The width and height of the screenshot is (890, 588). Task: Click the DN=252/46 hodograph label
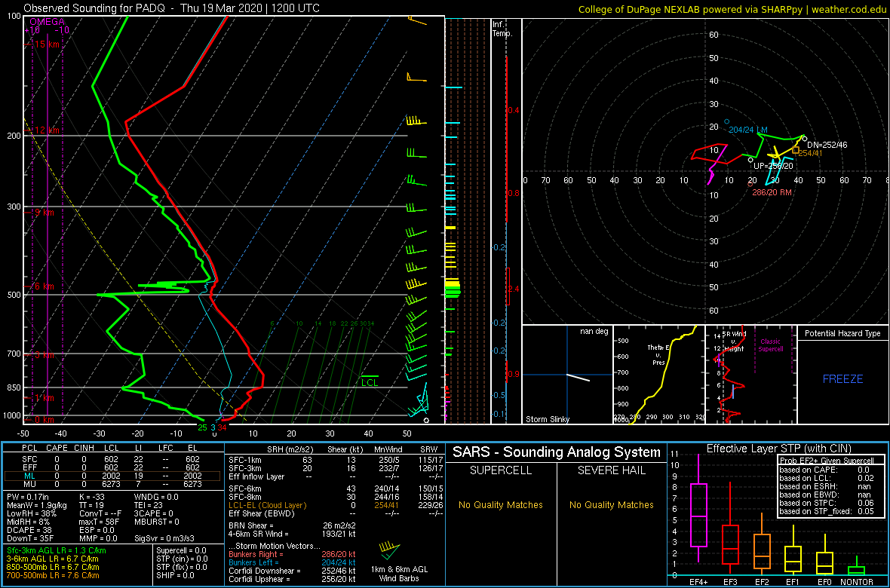coord(827,145)
